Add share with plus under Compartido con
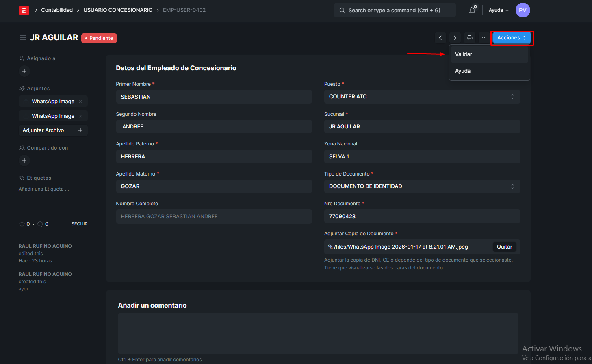 pos(24,160)
